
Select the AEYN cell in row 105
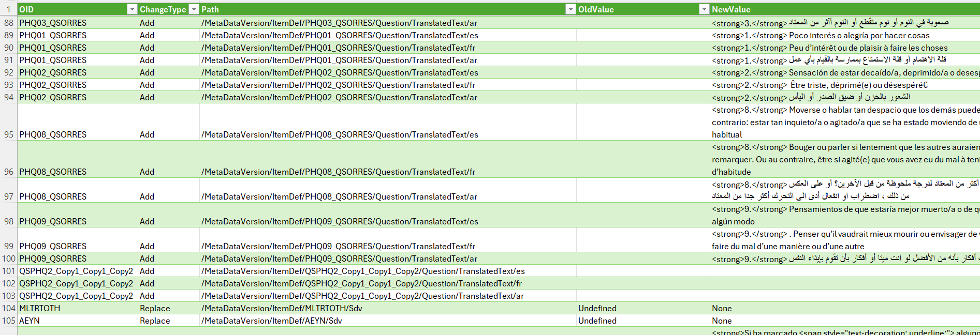pyautogui.click(x=30, y=321)
